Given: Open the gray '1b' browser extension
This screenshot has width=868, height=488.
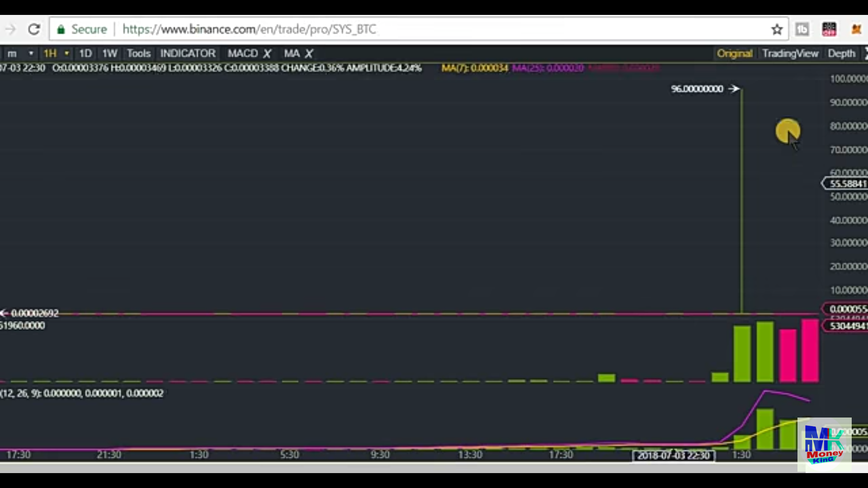Looking at the screenshot, I should pyautogui.click(x=802, y=29).
